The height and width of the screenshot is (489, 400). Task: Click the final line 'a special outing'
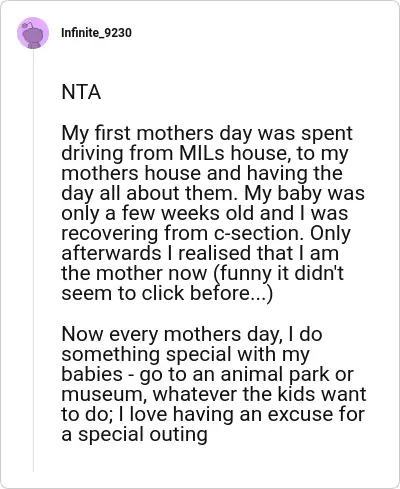tap(134, 434)
